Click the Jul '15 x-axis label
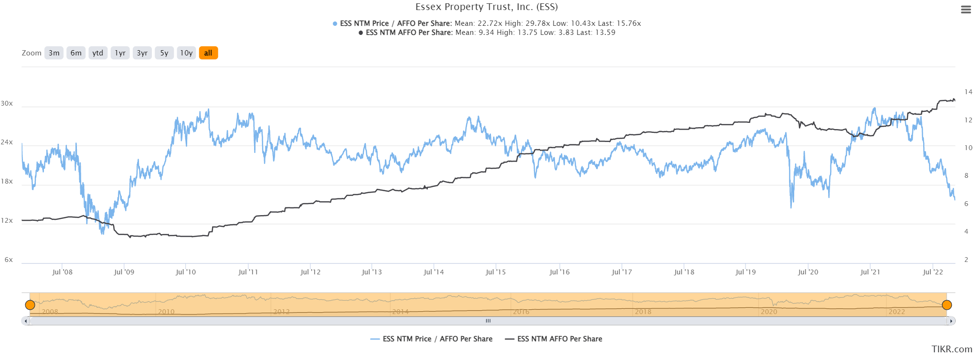The width and height of the screenshot is (980, 359). (x=496, y=272)
